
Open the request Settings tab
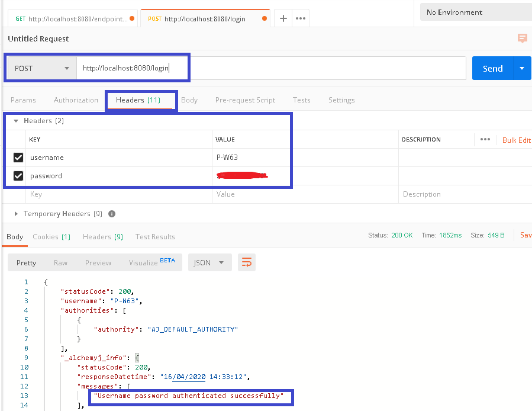[341, 100]
